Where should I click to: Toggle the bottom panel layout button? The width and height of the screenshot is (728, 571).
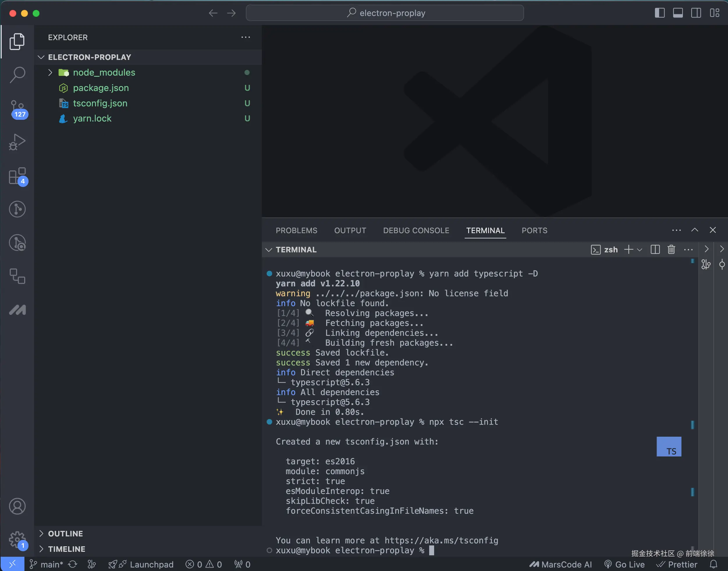678,13
